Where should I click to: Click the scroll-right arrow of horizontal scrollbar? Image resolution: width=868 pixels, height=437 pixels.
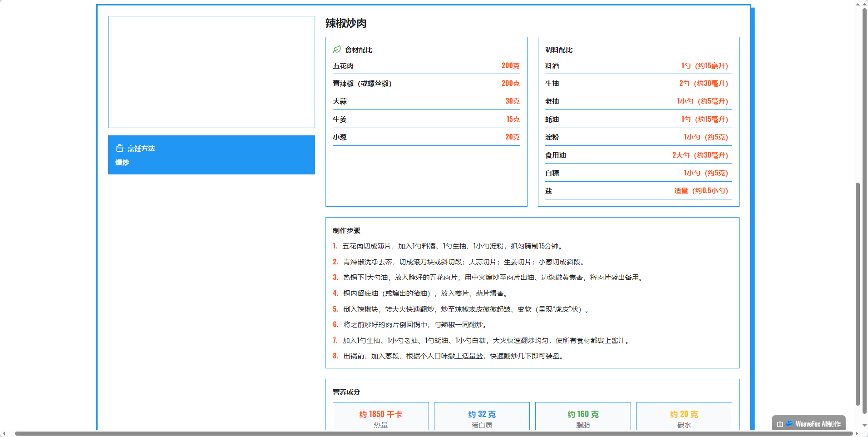click(x=857, y=433)
